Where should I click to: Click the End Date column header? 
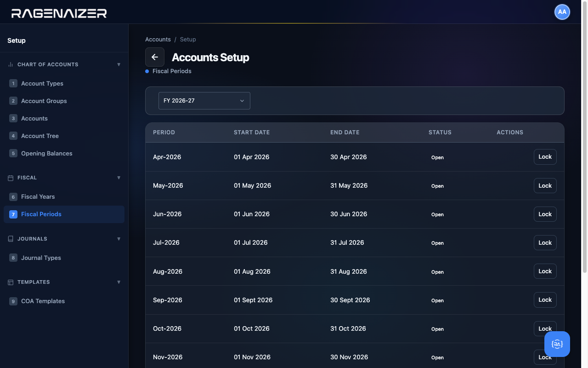coord(345,132)
